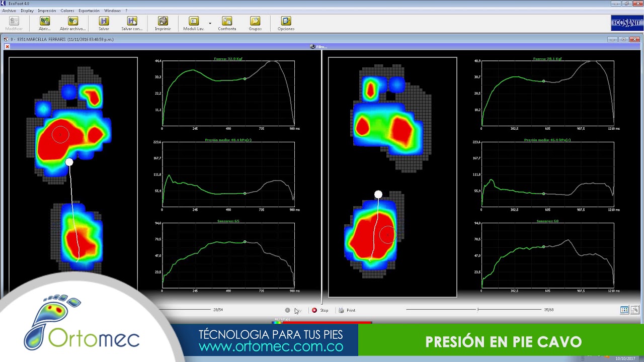Expand the Moduli Lav. dropdown arrow
This screenshot has height=362, width=644.
click(x=210, y=23)
